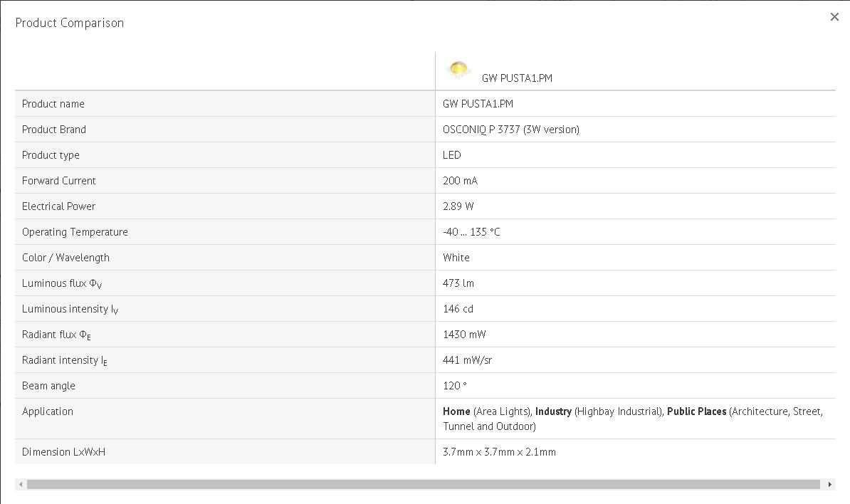Click the 'GW PUSTA1.PM' product name value
Viewport: 850px width, 504px height.
click(478, 103)
